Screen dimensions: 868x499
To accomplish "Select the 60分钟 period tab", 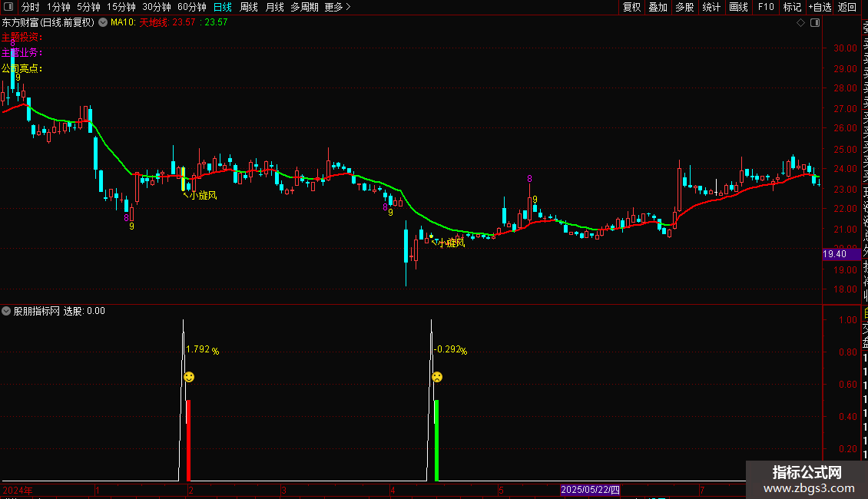I will (x=191, y=7).
